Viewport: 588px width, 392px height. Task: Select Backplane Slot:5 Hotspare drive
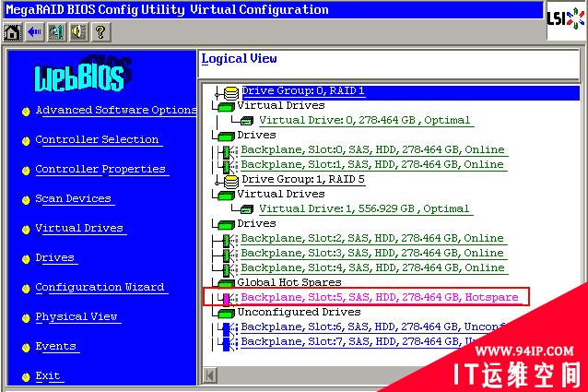(x=380, y=298)
